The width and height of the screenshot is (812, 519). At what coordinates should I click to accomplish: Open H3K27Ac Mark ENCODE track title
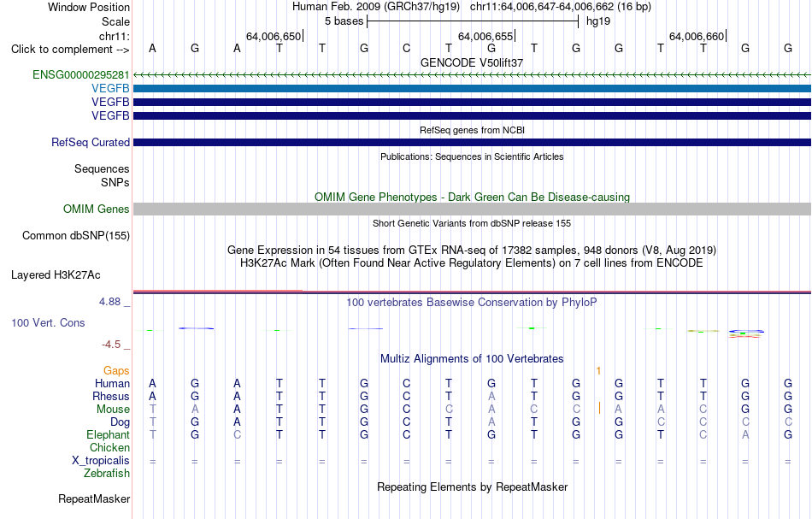(x=472, y=263)
